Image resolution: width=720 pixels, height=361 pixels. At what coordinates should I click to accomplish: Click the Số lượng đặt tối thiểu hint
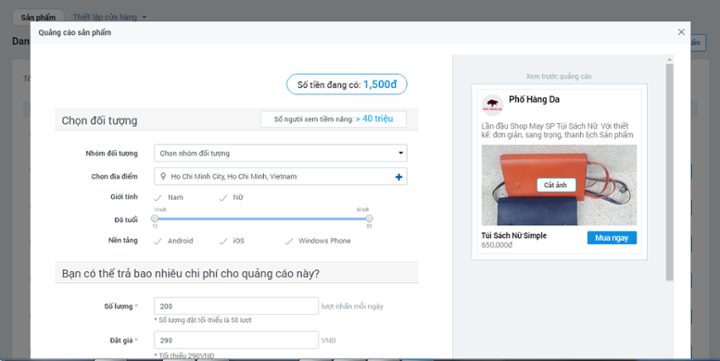click(x=202, y=320)
